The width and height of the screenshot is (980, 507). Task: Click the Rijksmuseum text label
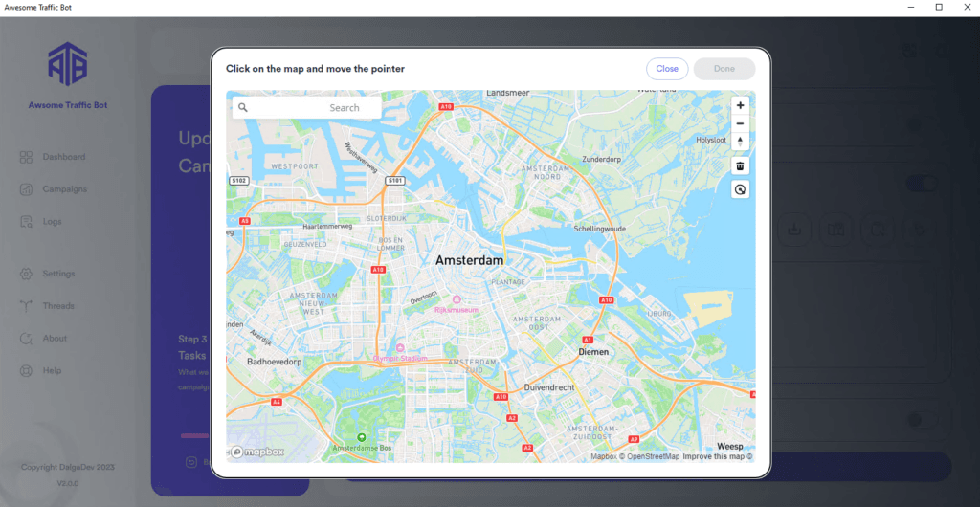click(x=457, y=310)
